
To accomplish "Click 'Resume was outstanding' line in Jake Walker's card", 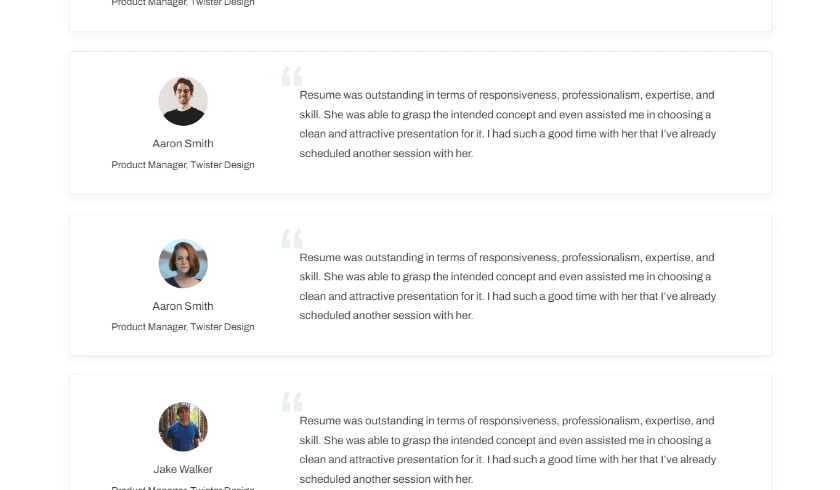I will coord(507,421).
